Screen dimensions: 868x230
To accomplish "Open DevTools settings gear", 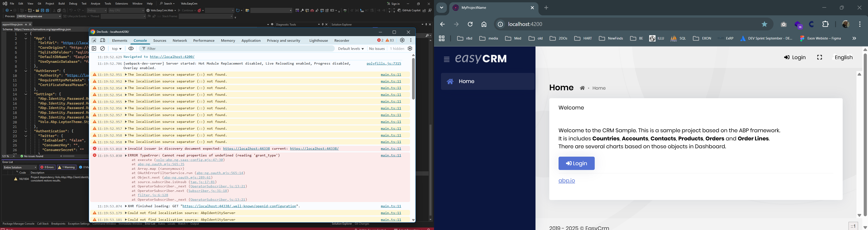I will (x=402, y=40).
